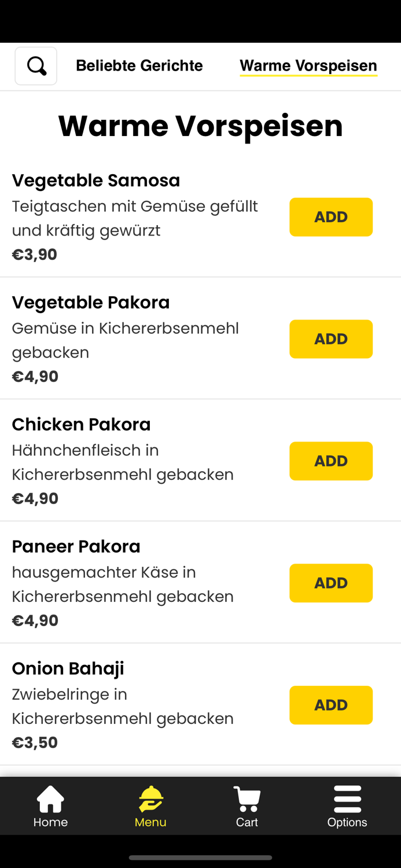This screenshot has height=868, width=401.
Task: Switch to the Beliebte Gerichte tab
Action: tap(139, 65)
